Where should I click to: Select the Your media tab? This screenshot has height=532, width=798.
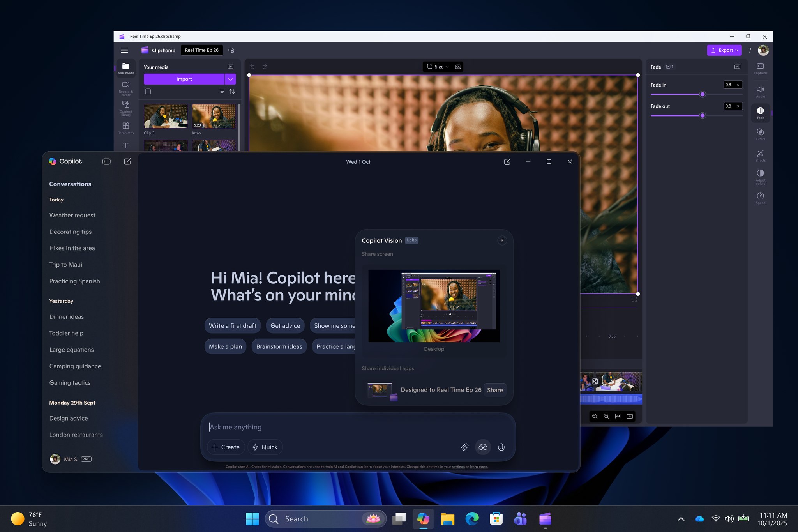pyautogui.click(x=126, y=68)
